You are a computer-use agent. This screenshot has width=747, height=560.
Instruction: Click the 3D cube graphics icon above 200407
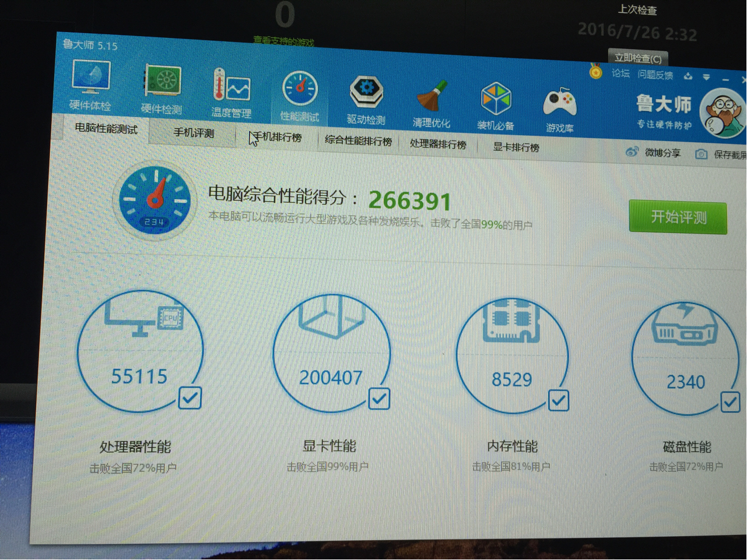[x=331, y=317]
